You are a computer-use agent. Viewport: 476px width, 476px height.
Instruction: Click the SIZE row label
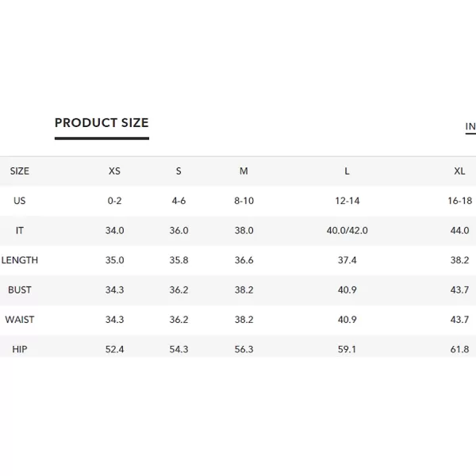19,171
